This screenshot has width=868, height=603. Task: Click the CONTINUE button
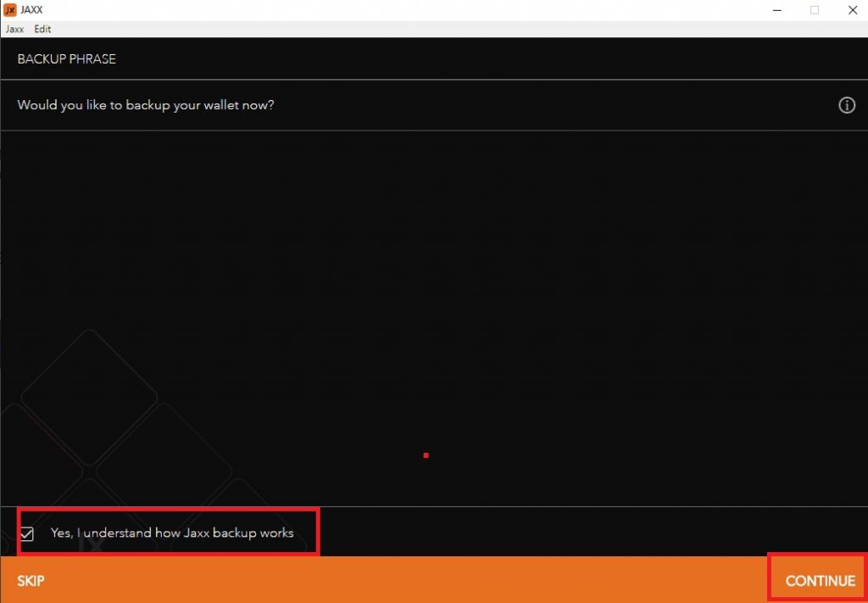point(820,581)
